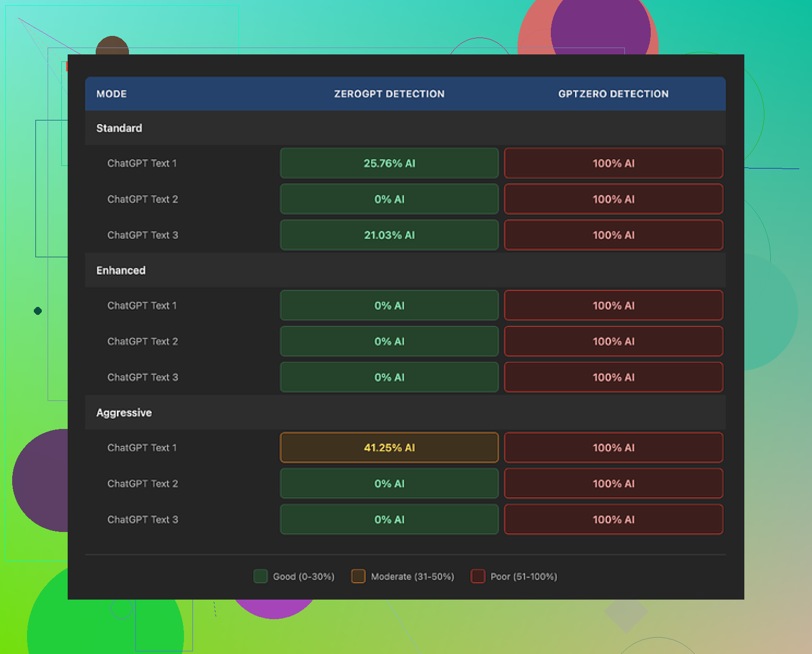The image size is (812, 654).
Task: Click the red Poor legend swatch
Action: point(478,576)
